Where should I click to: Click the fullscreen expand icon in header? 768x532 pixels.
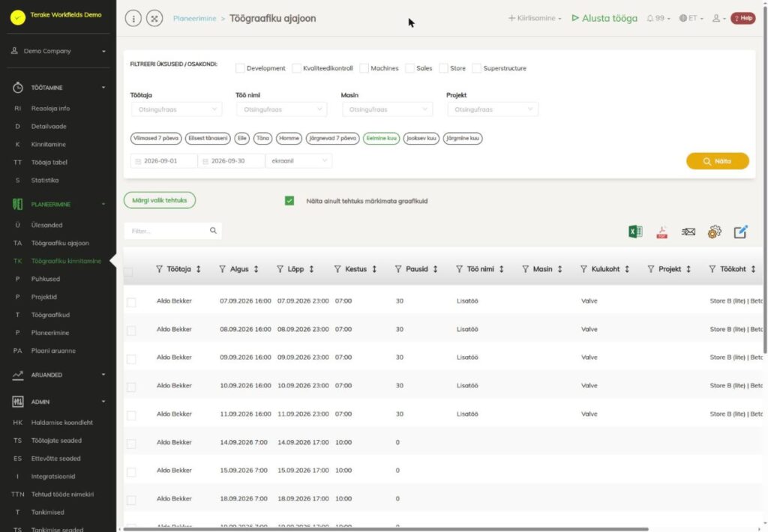click(154, 19)
